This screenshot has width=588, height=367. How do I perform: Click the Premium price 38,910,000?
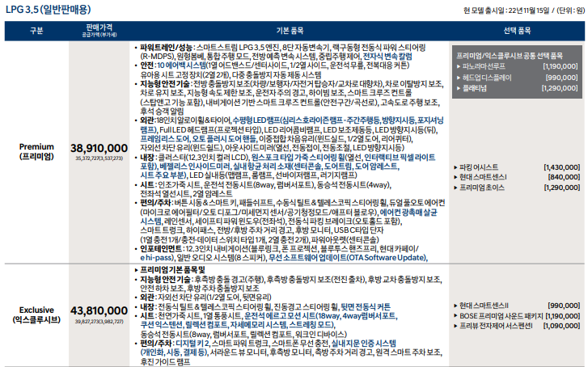coord(99,148)
